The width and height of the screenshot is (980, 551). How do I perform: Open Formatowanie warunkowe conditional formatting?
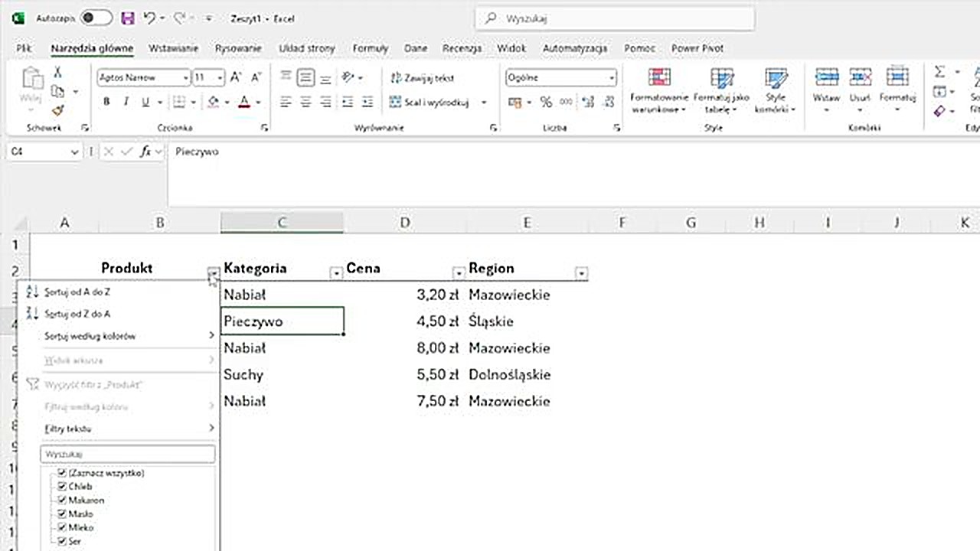click(x=658, y=90)
